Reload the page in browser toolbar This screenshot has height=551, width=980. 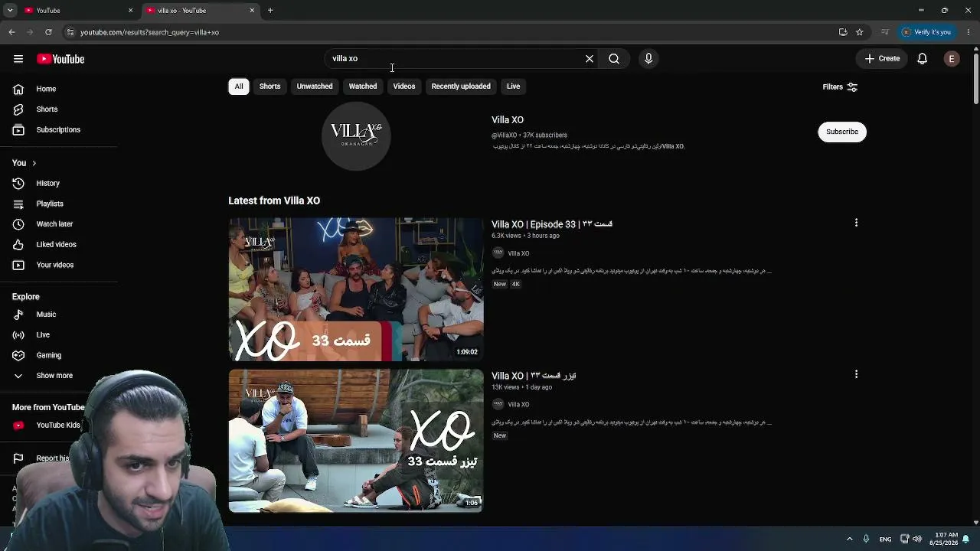pos(48,32)
